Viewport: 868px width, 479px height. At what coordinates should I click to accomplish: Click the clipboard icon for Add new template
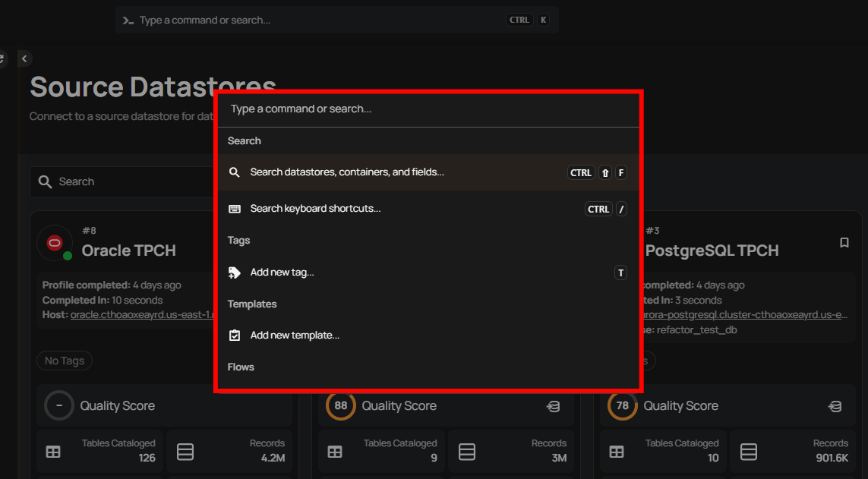tap(235, 335)
